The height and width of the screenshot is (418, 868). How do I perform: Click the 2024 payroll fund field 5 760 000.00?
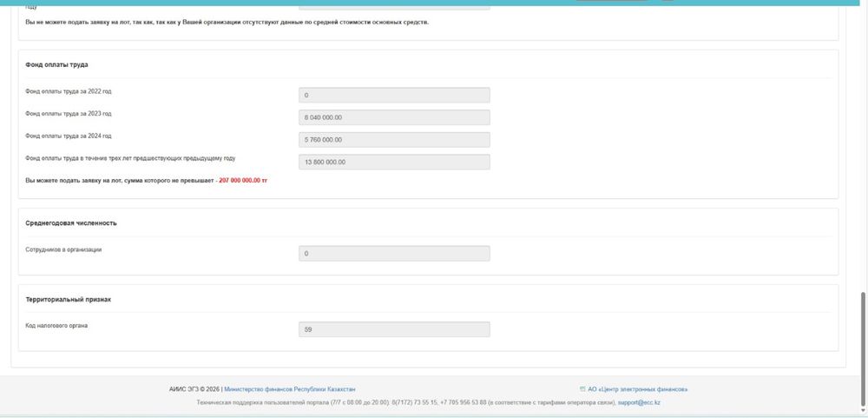point(394,140)
